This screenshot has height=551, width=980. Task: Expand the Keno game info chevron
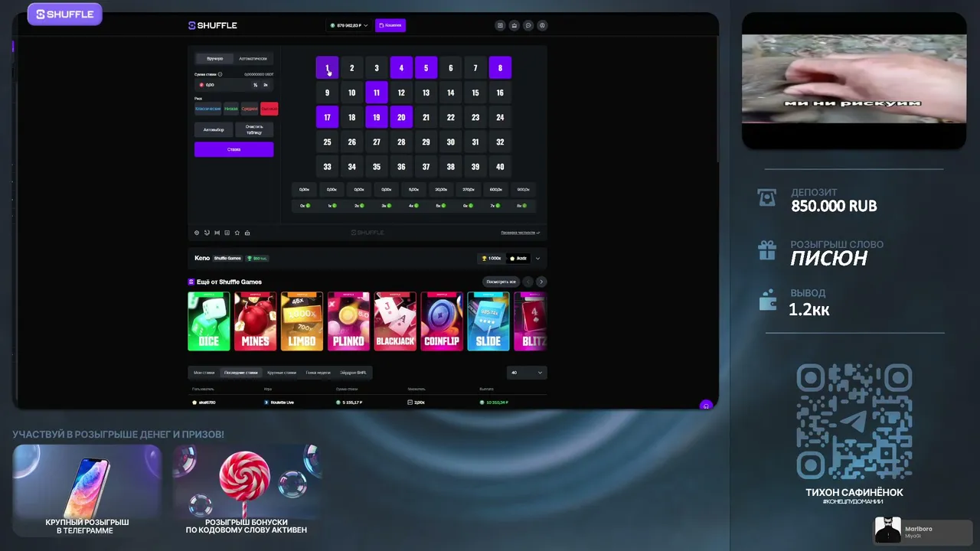point(538,259)
